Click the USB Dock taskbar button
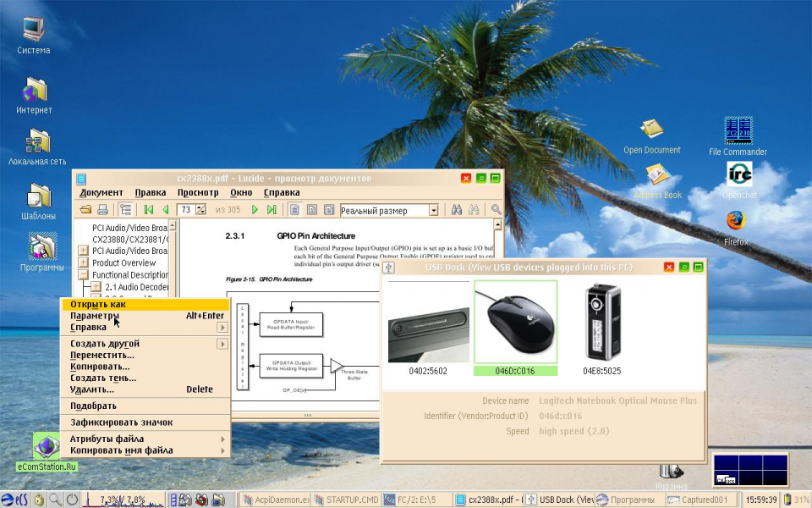The width and height of the screenshot is (812, 508). tap(560, 500)
